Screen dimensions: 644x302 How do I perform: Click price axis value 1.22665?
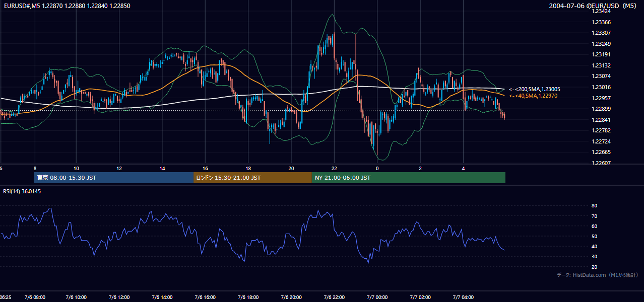click(x=601, y=152)
